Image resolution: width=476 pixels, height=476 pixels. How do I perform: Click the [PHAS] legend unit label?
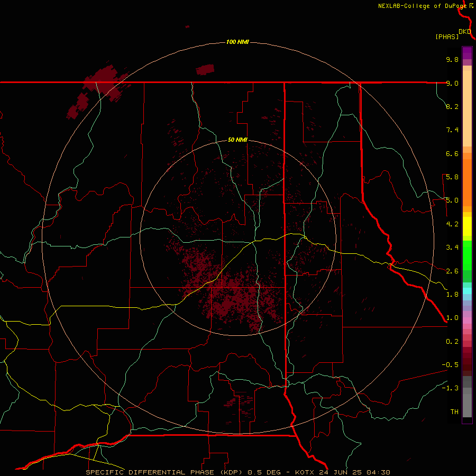(447, 37)
